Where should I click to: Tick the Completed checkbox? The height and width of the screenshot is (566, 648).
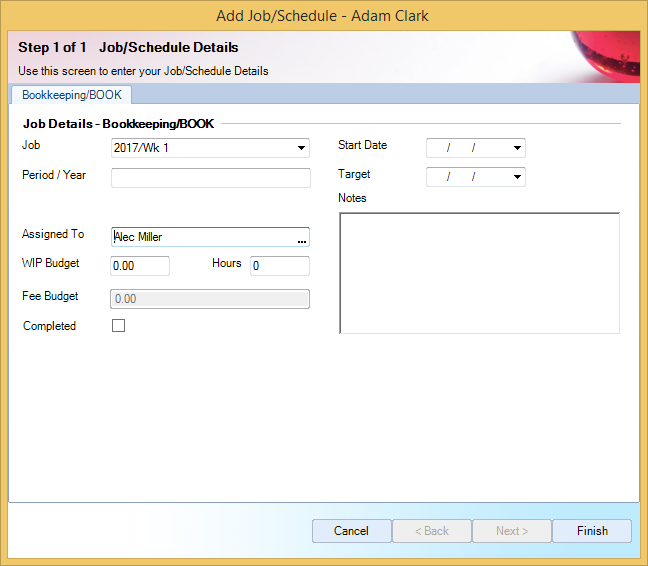119,326
